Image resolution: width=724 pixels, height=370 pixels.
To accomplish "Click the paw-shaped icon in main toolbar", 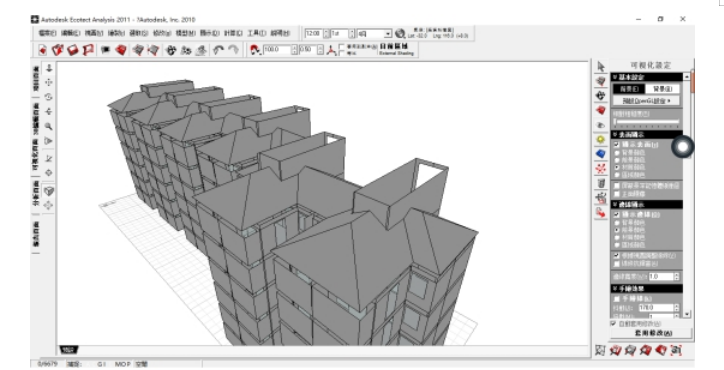I will tap(171, 50).
